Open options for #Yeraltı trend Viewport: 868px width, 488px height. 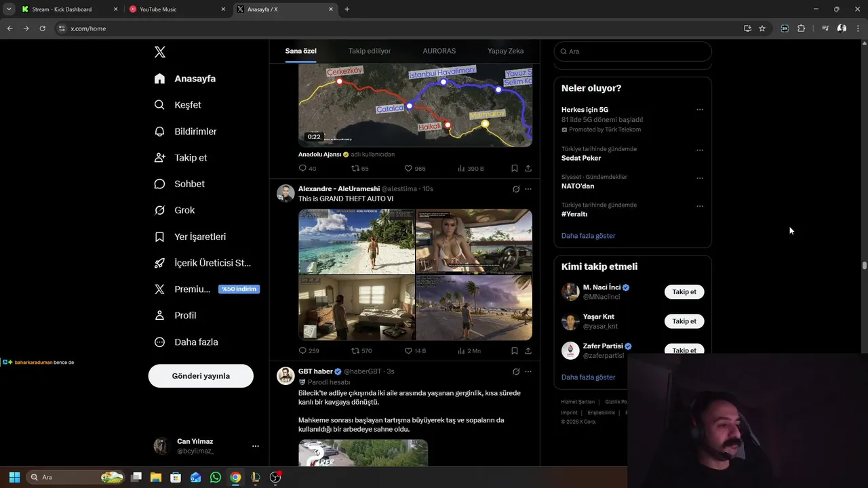pos(700,206)
